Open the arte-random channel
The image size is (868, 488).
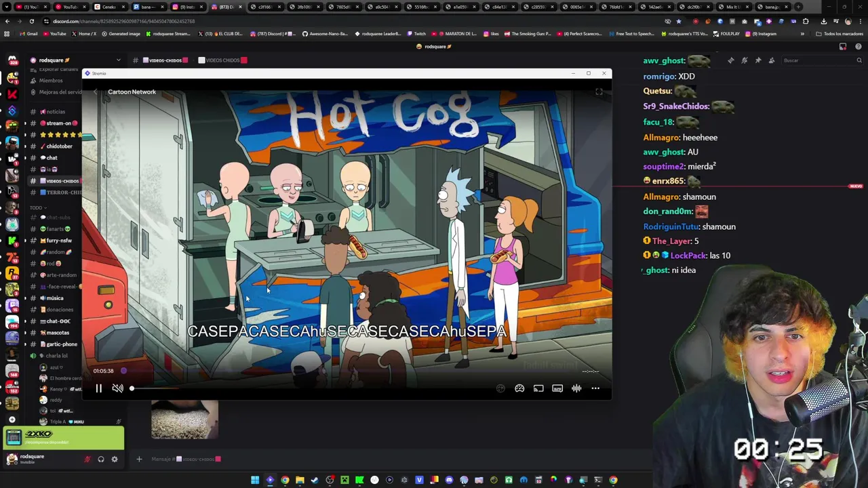[55, 275]
